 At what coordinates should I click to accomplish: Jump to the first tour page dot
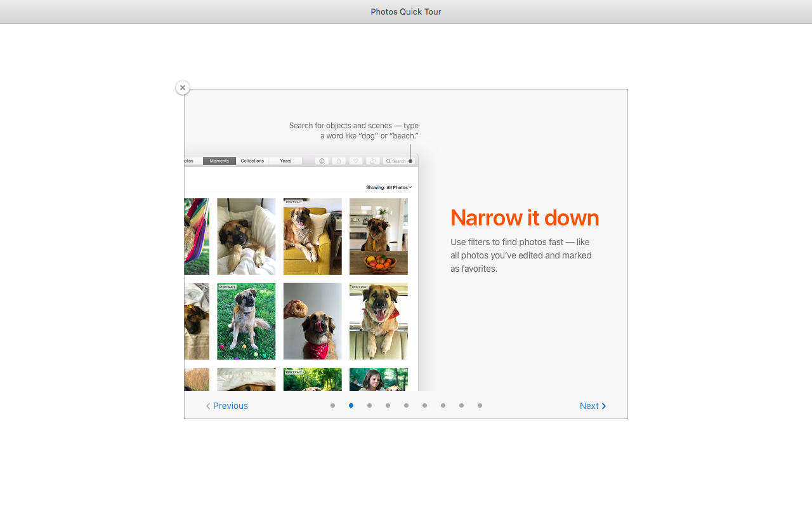(332, 406)
